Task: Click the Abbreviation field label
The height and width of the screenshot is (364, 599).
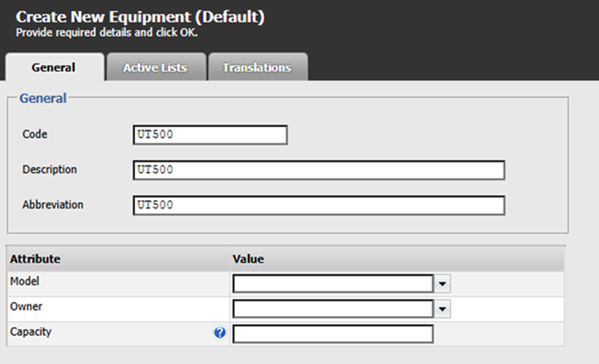Action: coord(53,205)
